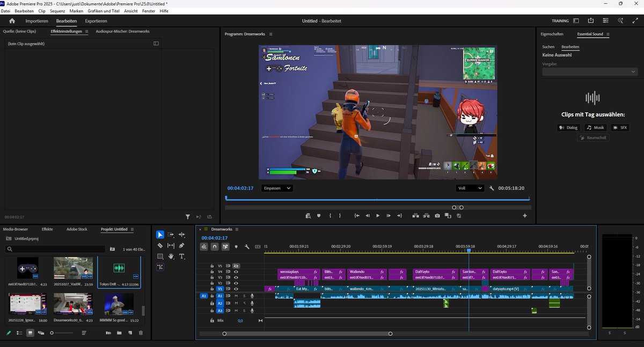Mute audio track A1
Screen dimensions: 644x347
pos(236,296)
